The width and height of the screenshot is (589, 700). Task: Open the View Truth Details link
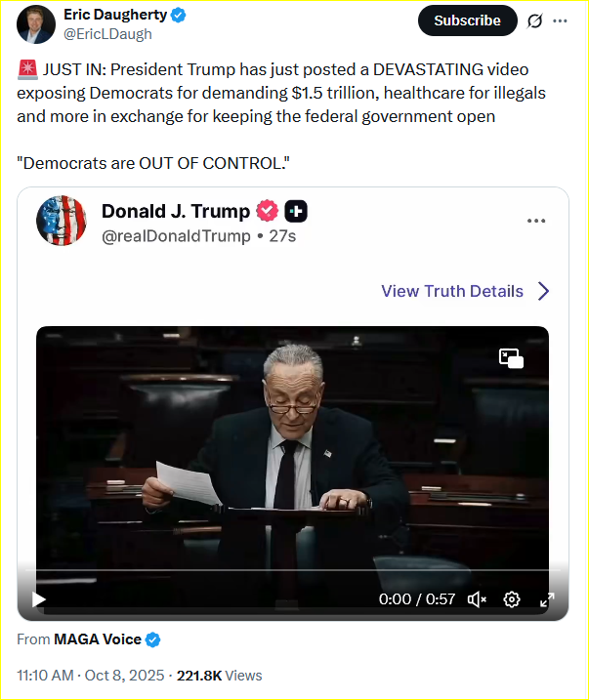click(452, 291)
